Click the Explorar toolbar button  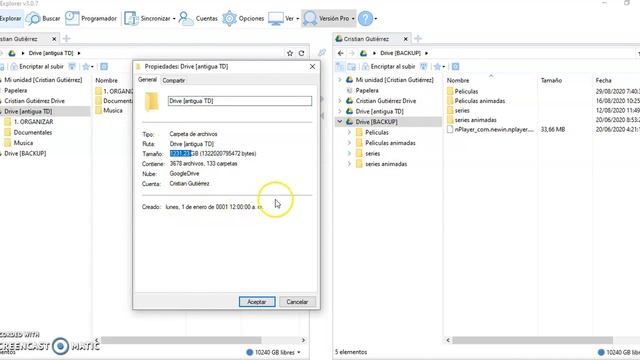tap(11, 18)
